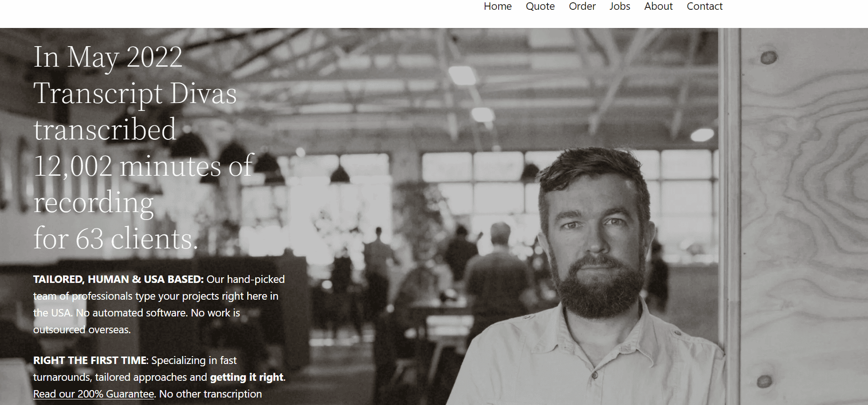
Task: Follow the Read our 200% Guarantee link
Action: tap(94, 394)
